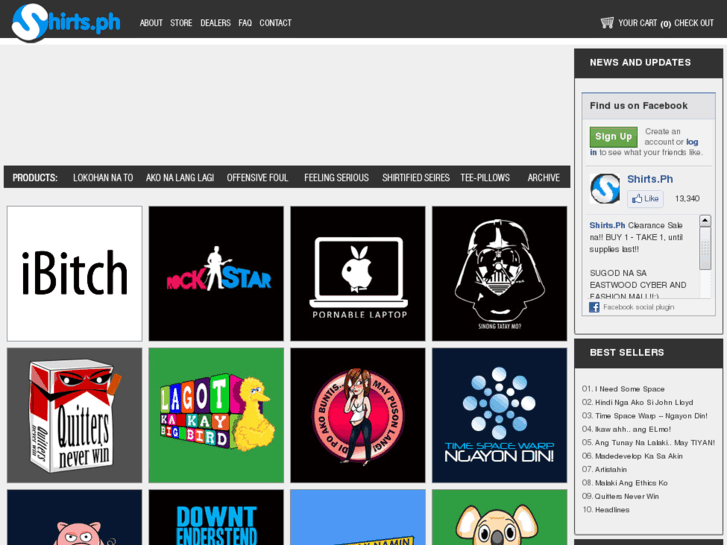
Task: Open the Darth Vader Sinong Tatay Mo design
Action: coord(499,274)
